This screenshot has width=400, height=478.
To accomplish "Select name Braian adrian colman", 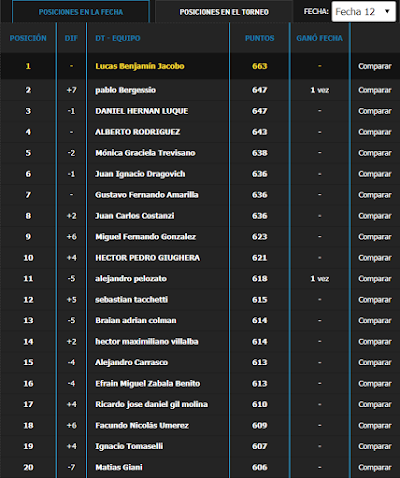I will [136, 320].
